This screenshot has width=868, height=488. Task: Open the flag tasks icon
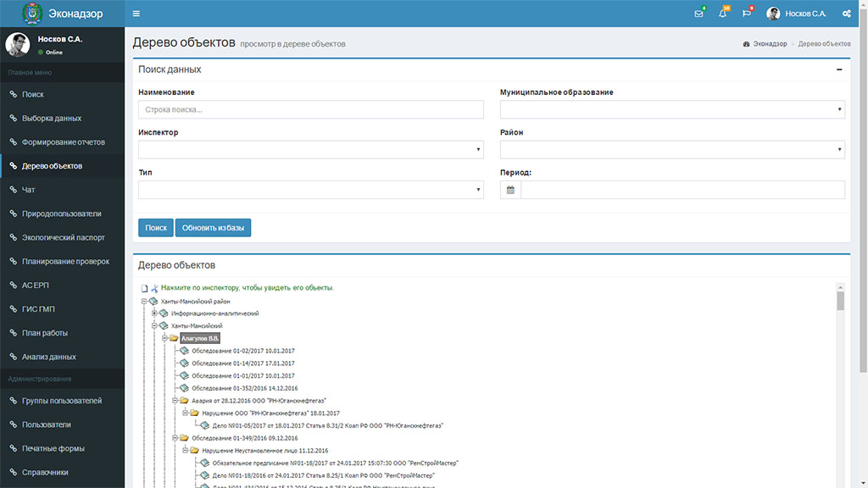[746, 14]
